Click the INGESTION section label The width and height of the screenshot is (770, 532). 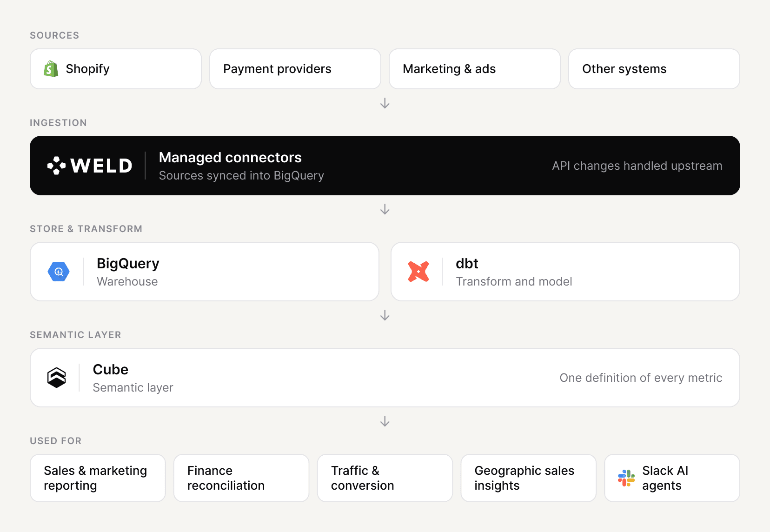(x=58, y=123)
